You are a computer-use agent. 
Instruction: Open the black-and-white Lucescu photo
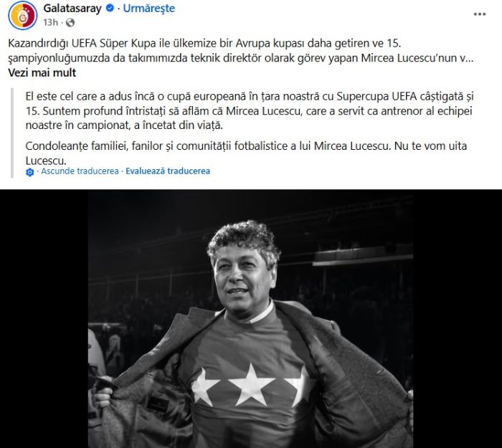(251, 319)
